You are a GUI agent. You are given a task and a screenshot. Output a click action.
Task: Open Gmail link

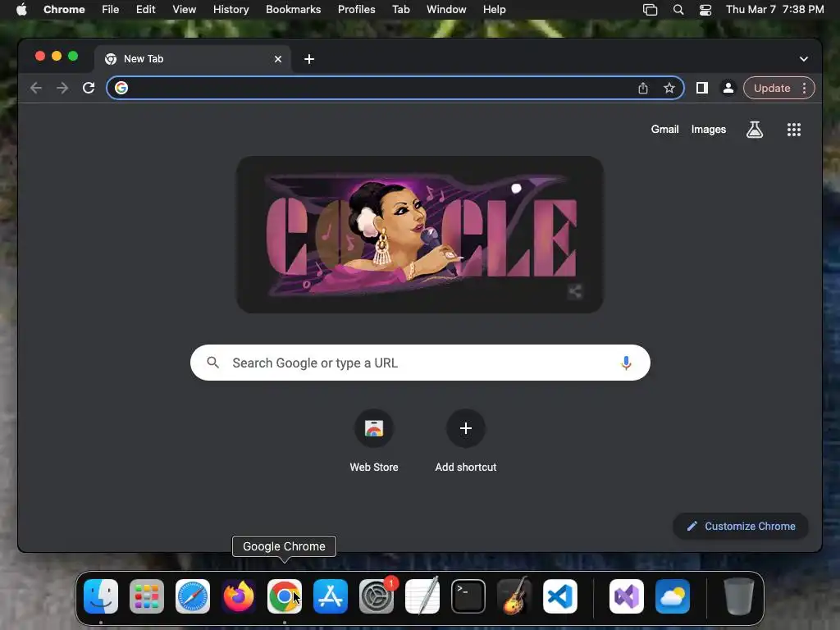[664, 129]
